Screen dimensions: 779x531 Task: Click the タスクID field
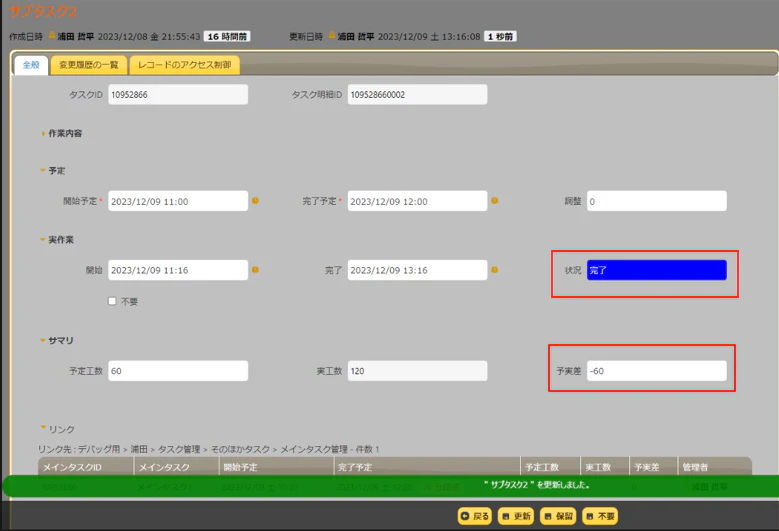tap(178, 94)
